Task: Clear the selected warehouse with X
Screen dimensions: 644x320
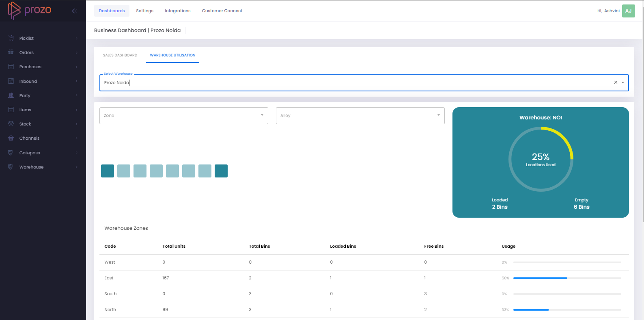Action: tap(616, 82)
